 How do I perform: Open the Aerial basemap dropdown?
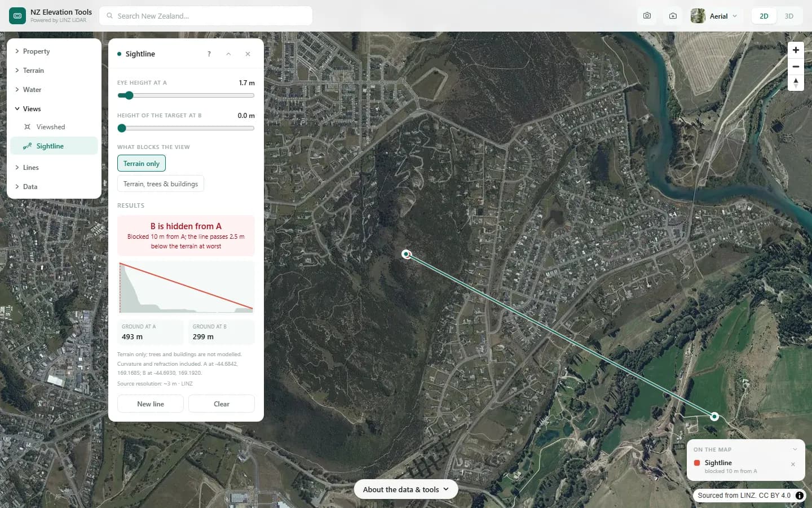coord(714,16)
